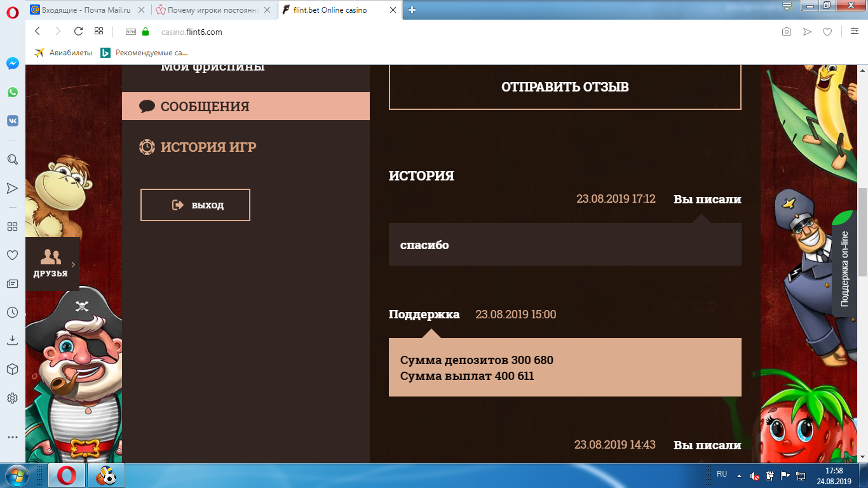Image resolution: width=868 pixels, height=488 pixels.
Task: Open Messenger in the Opera sidebar
Action: [12, 64]
